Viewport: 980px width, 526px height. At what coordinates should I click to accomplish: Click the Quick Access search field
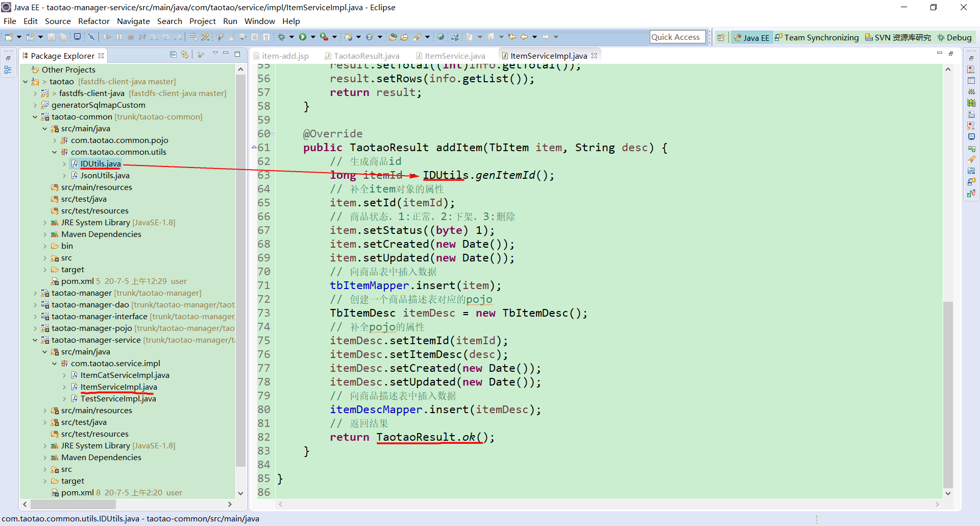point(677,37)
